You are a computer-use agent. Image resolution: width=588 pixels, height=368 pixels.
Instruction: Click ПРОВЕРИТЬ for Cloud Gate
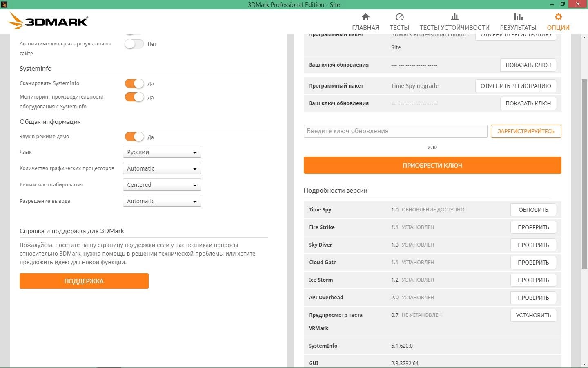click(x=533, y=263)
